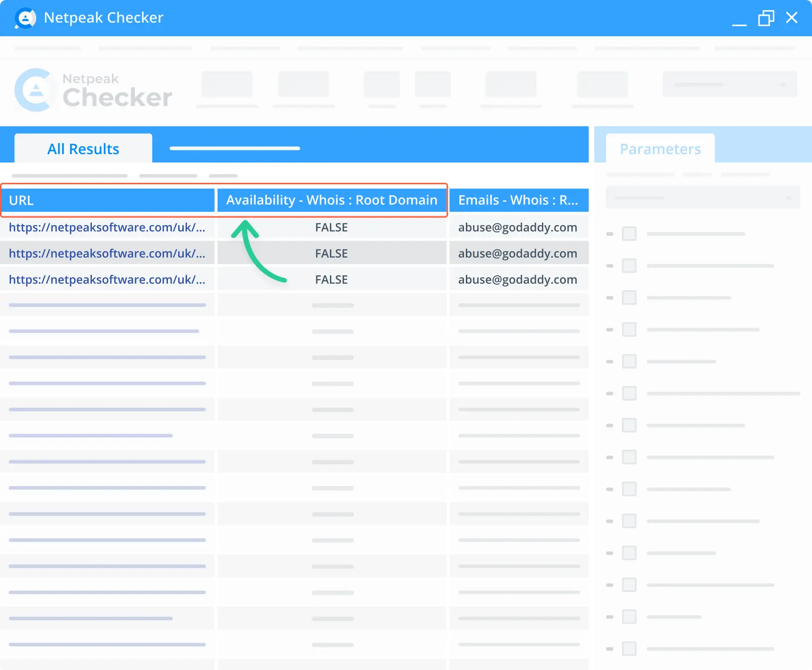Select FALSE value in second result row

332,254
